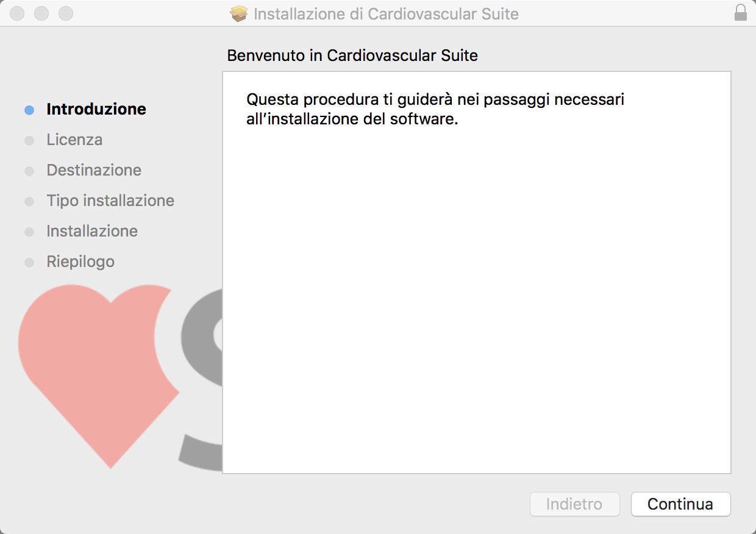The width and height of the screenshot is (756, 534).
Task: Click the package box icon in the title bar
Action: (x=238, y=13)
